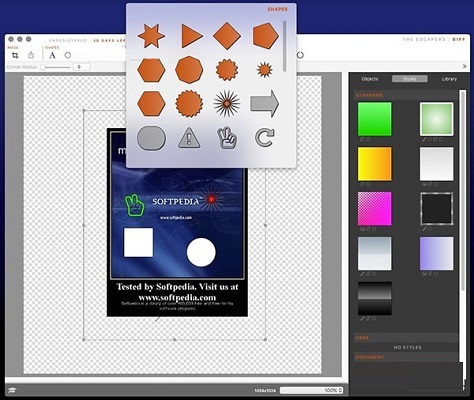Switch to the Styles tab

pos(410,79)
